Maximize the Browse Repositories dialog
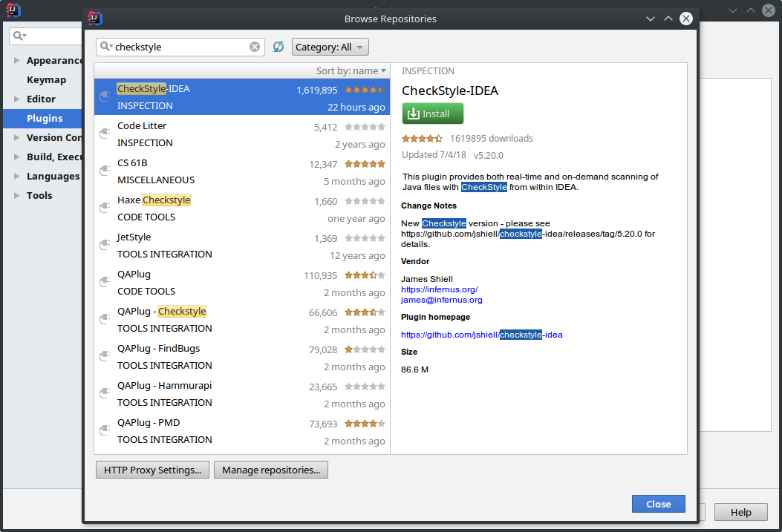The width and height of the screenshot is (782, 532). coord(668,19)
